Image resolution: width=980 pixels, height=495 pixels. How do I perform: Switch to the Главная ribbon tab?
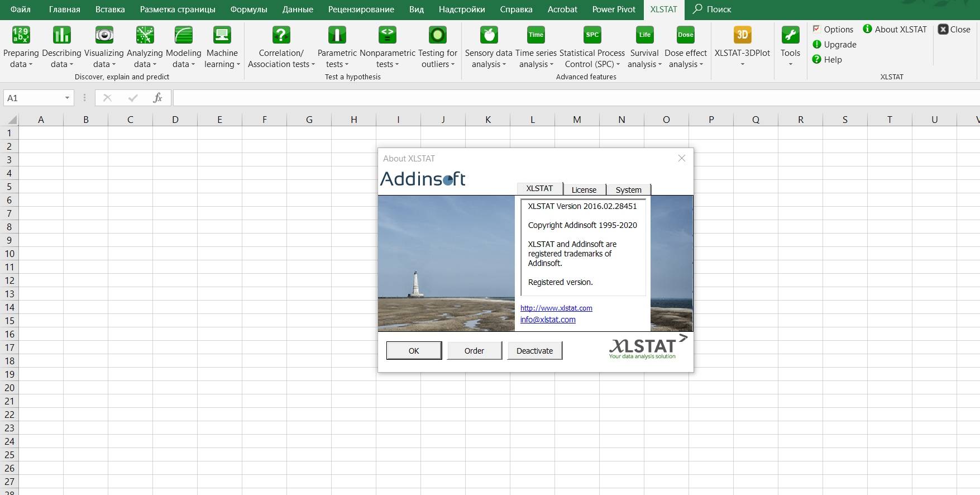pos(65,9)
